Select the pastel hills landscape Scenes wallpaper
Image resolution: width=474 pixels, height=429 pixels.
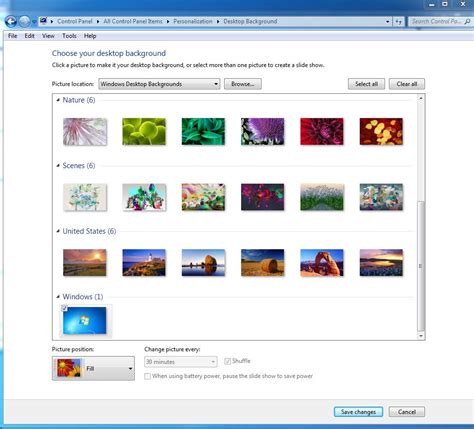(x=203, y=197)
